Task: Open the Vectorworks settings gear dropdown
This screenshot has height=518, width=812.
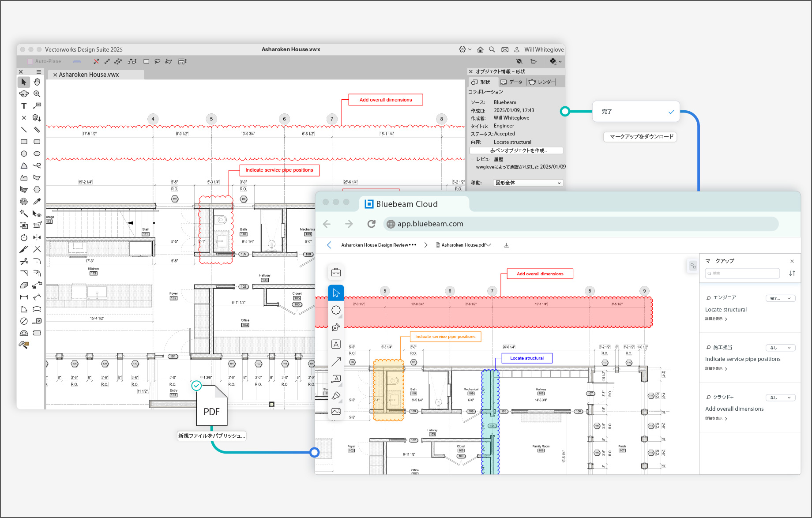Action: pyautogui.click(x=465, y=49)
